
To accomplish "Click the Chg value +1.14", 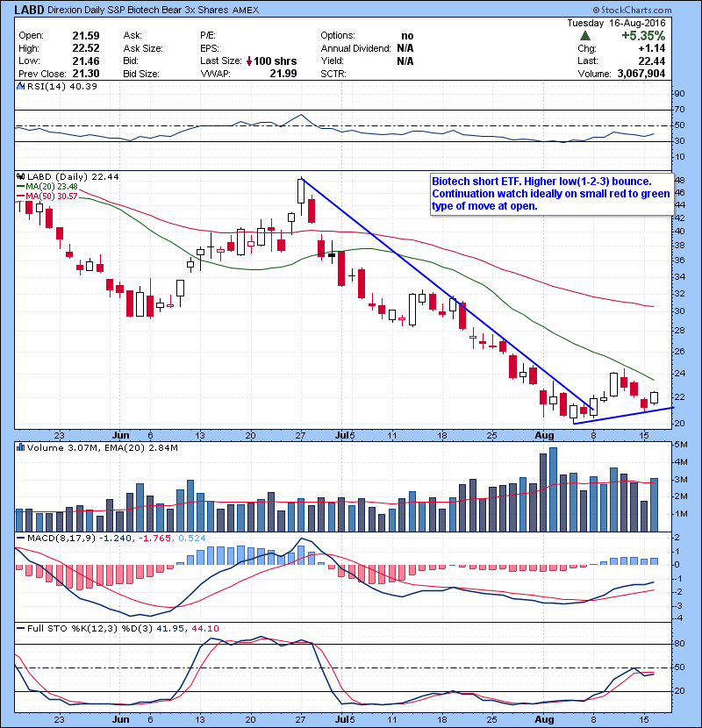I will pyautogui.click(x=651, y=48).
